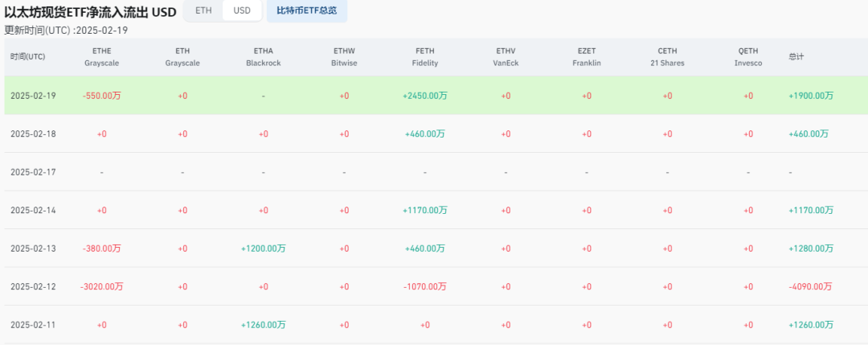Image resolution: width=868 pixels, height=345 pixels.
Task: Click the 2025-02-17 date cell
Action: tap(32, 172)
